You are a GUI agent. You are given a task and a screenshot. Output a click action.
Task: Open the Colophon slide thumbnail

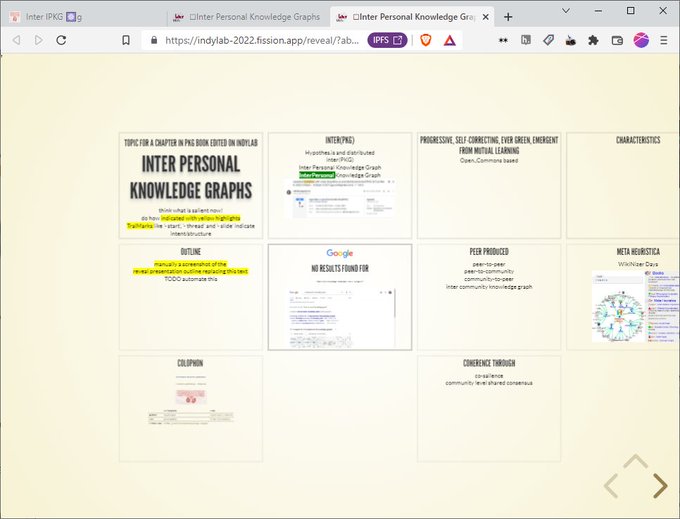[191, 409]
